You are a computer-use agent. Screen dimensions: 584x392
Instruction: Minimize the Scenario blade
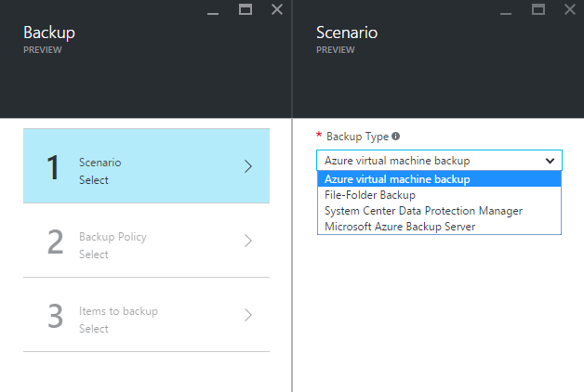506,13
